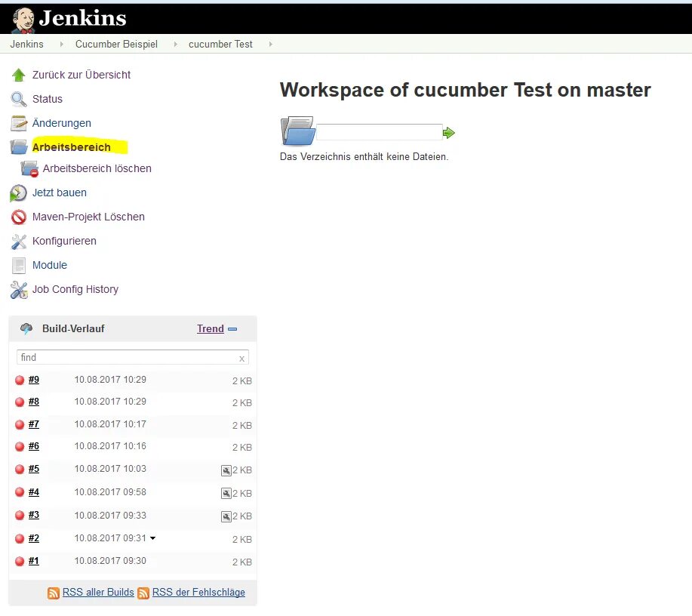Open build #9 link
Viewport: 692px width, 616px height.
pos(34,380)
